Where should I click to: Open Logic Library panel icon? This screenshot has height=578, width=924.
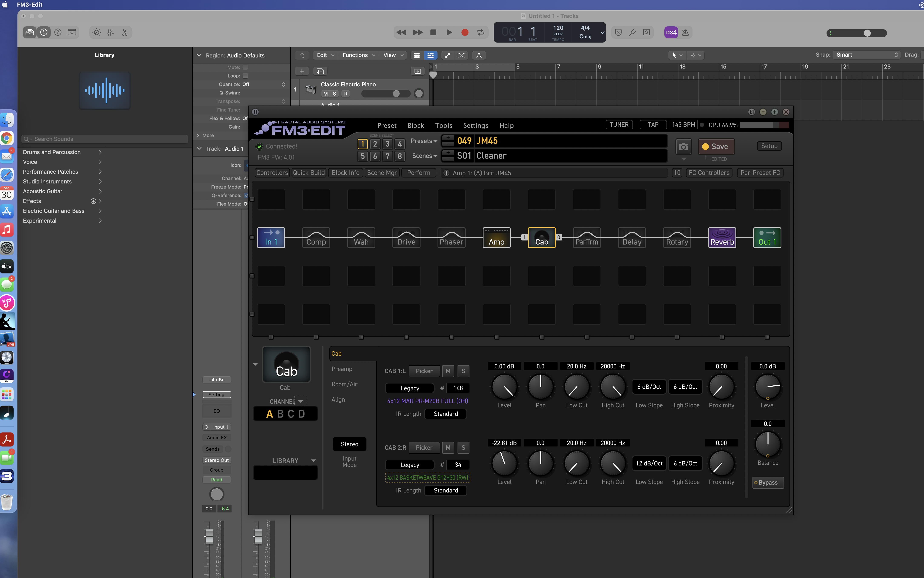point(30,33)
